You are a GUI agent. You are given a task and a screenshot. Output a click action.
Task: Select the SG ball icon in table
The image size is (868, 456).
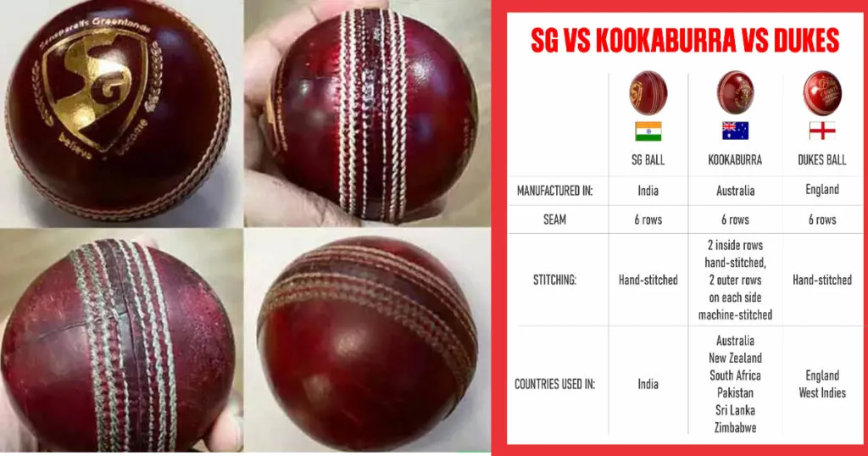648,93
